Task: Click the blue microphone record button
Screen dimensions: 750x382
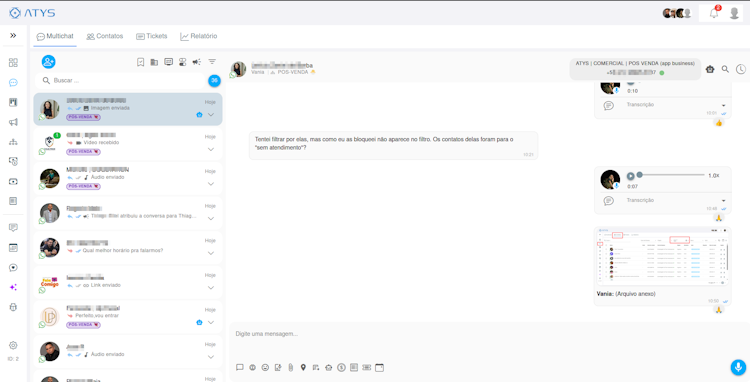Action: pos(738,367)
